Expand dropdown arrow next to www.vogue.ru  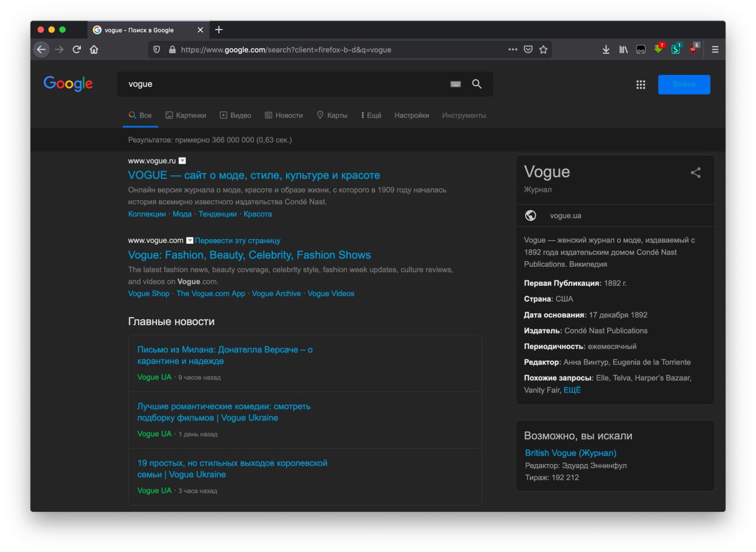(183, 161)
